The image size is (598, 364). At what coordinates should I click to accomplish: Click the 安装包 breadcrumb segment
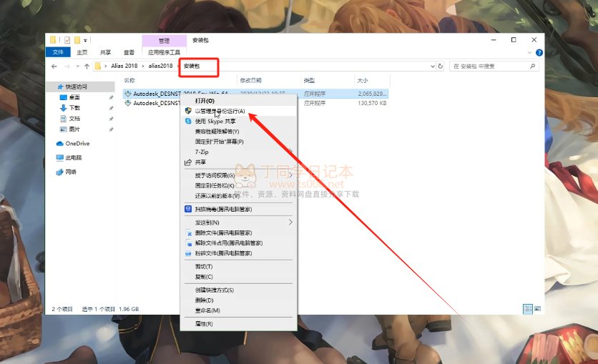[x=192, y=66]
